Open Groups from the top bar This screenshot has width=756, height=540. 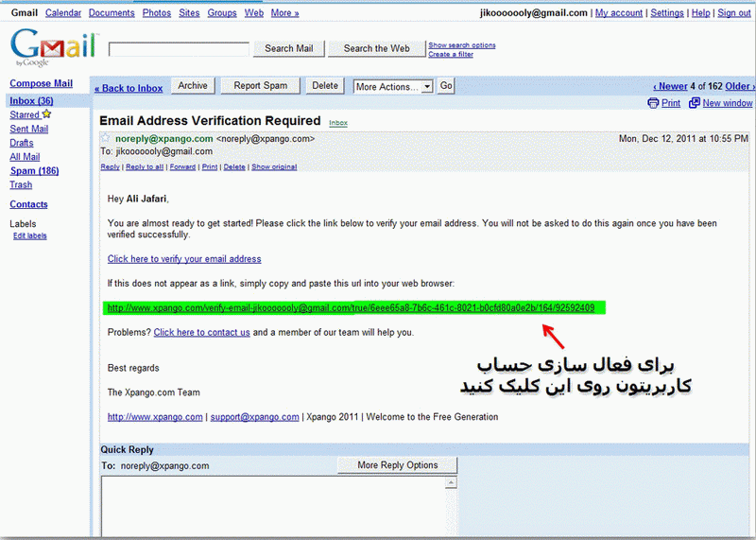point(222,13)
